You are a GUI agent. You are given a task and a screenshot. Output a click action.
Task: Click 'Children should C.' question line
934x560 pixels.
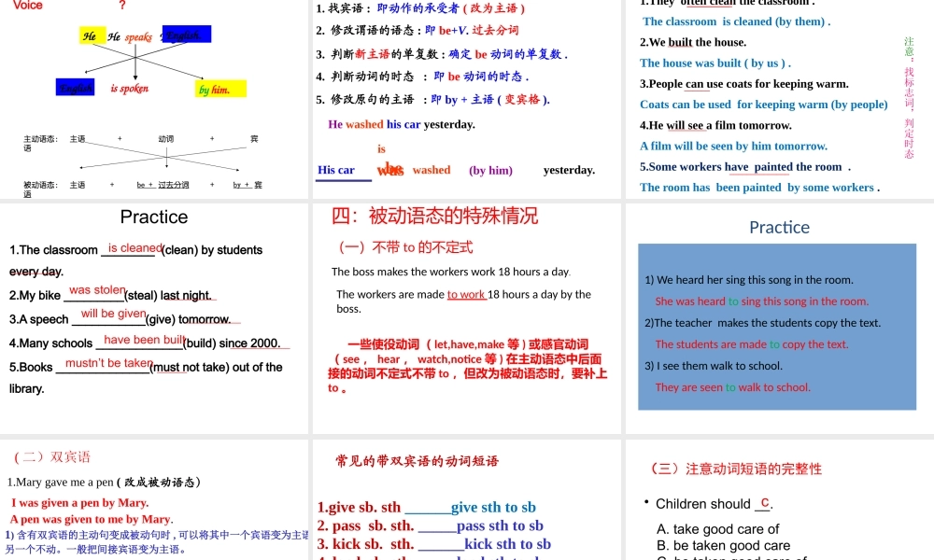coord(715,504)
